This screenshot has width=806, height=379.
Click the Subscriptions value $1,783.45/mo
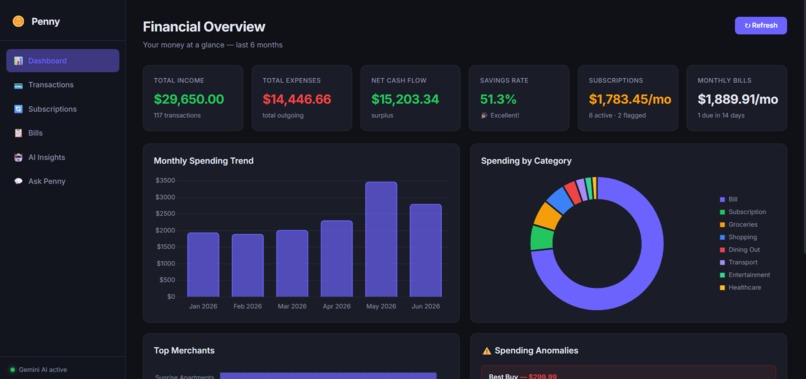(x=630, y=99)
